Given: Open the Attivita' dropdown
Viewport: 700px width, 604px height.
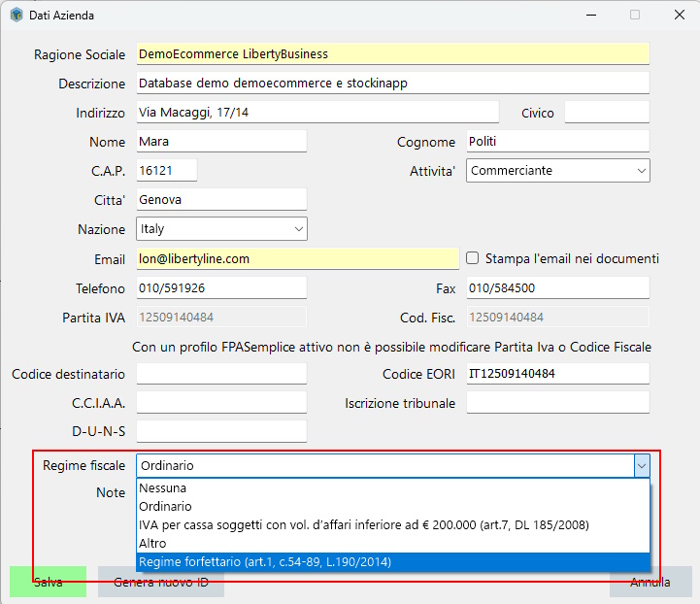Looking at the screenshot, I should [558, 171].
